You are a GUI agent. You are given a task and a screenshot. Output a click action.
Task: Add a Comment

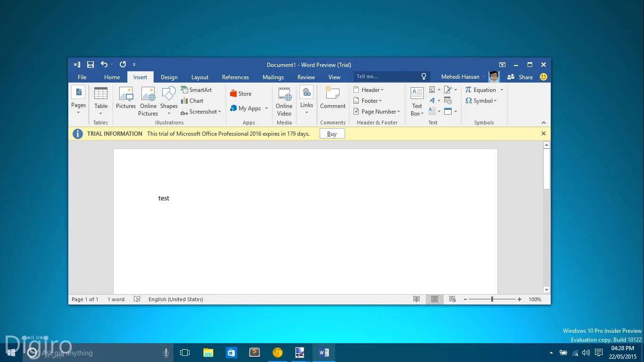pyautogui.click(x=333, y=98)
